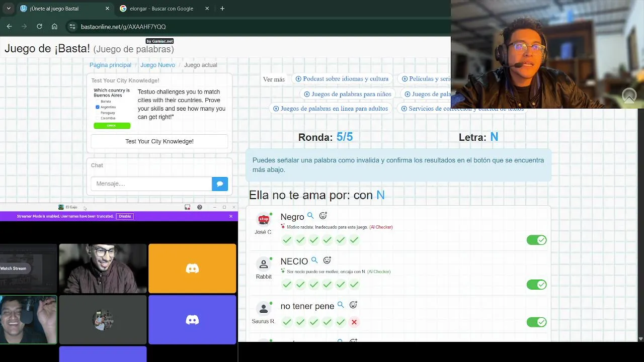
Task: Open 'Juegos de palabras para niños' link
Action: tap(348, 94)
